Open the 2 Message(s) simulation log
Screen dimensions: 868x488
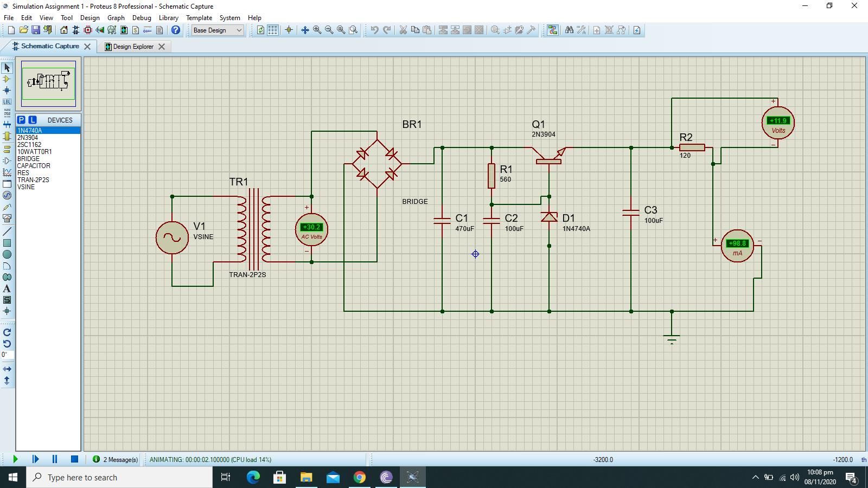click(116, 459)
